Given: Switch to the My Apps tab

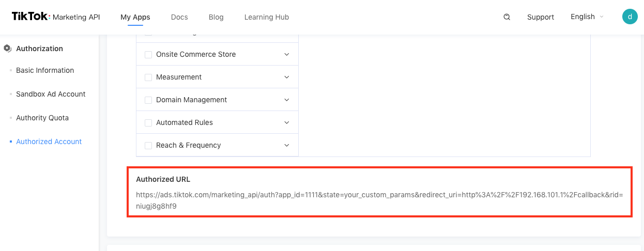Looking at the screenshot, I should click(x=135, y=17).
